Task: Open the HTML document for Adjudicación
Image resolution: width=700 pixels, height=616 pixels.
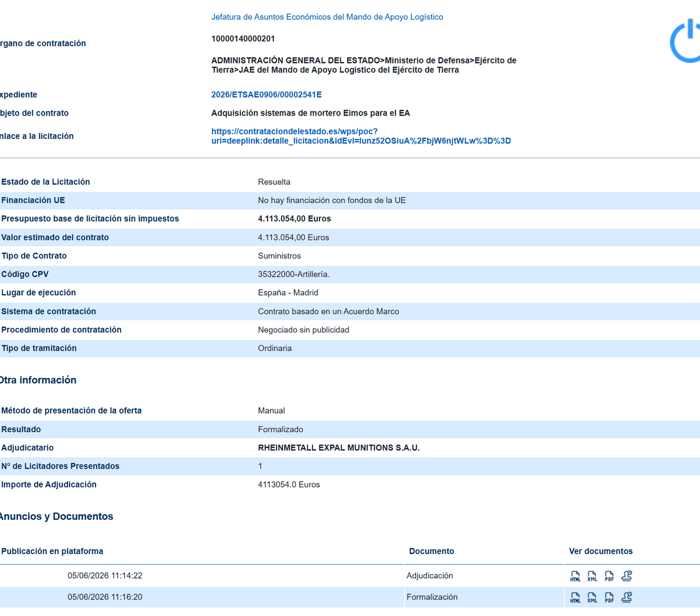Action: 575,576
